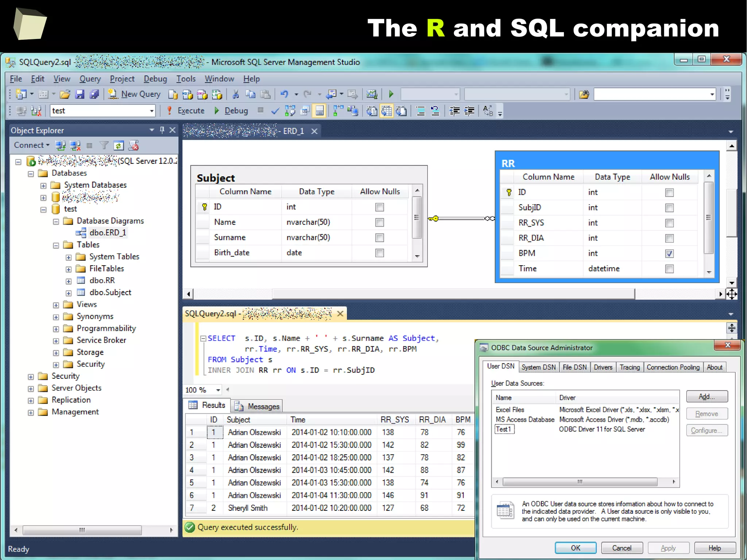Click the Uncomment selected lines icon
Image resolution: width=747 pixels, height=560 pixels.
pyautogui.click(x=435, y=111)
